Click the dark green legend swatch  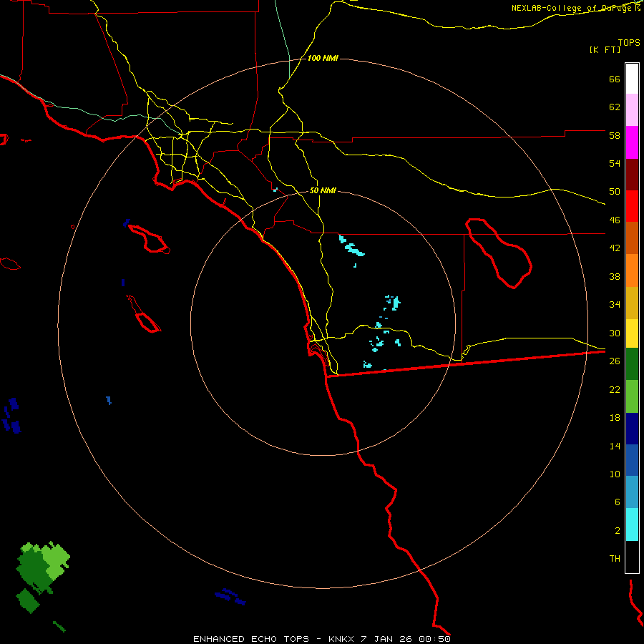click(632, 364)
